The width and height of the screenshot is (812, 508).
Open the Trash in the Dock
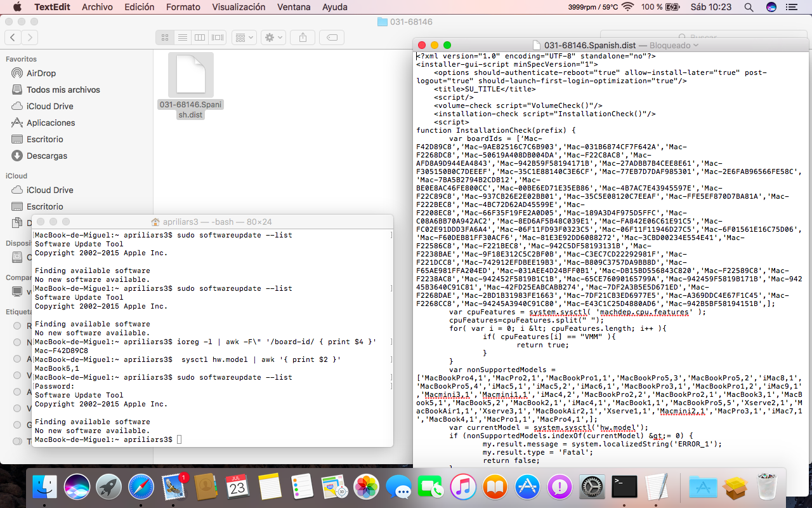pyautogui.click(x=768, y=487)
